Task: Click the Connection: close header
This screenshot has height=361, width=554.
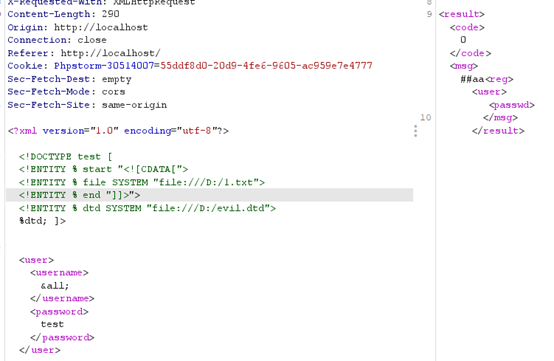Action: tap(57, 40)
